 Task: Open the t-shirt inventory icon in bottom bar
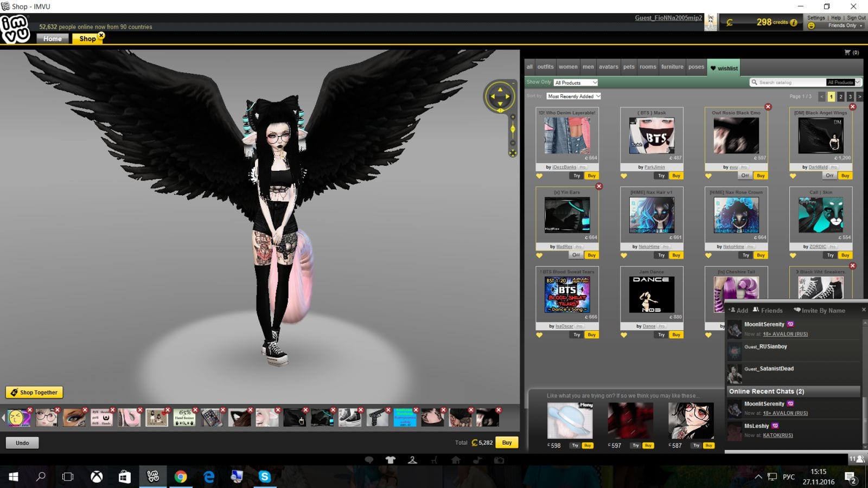tap(391, 460)
